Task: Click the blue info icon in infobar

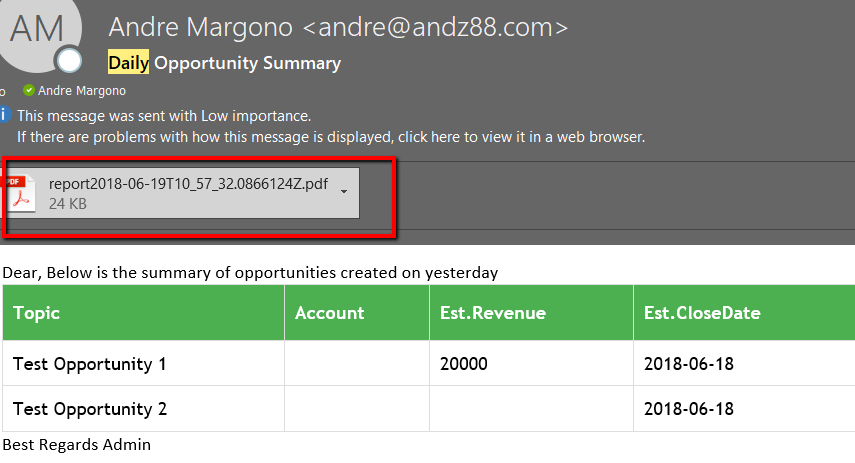Action: (x=4, y=115)
